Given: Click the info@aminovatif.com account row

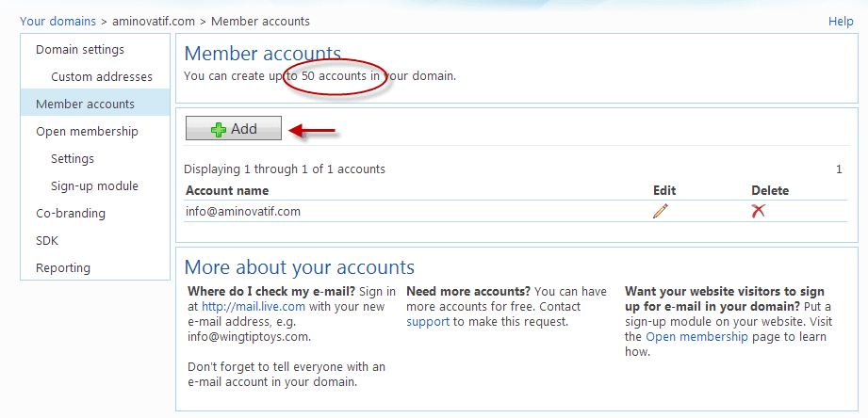Looking at the screenshot, I should point(243,212).
